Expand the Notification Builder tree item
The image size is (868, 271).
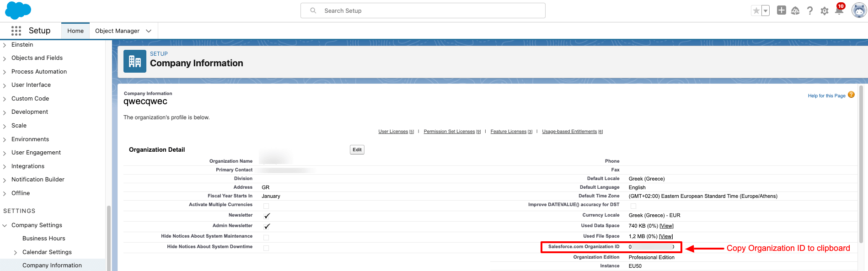tap(5, 180)
